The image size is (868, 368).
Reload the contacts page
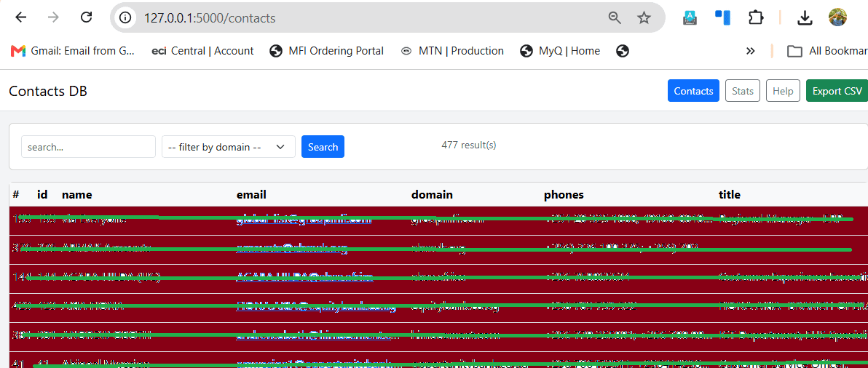pos(87,17)
